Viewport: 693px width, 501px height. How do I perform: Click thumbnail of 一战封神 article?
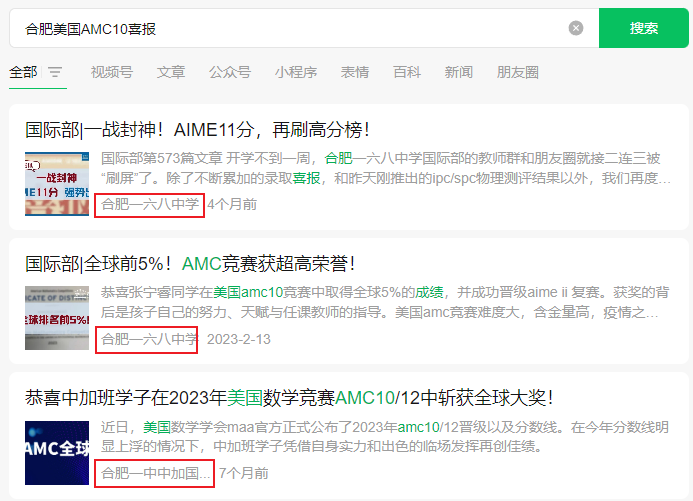(57, 184)
